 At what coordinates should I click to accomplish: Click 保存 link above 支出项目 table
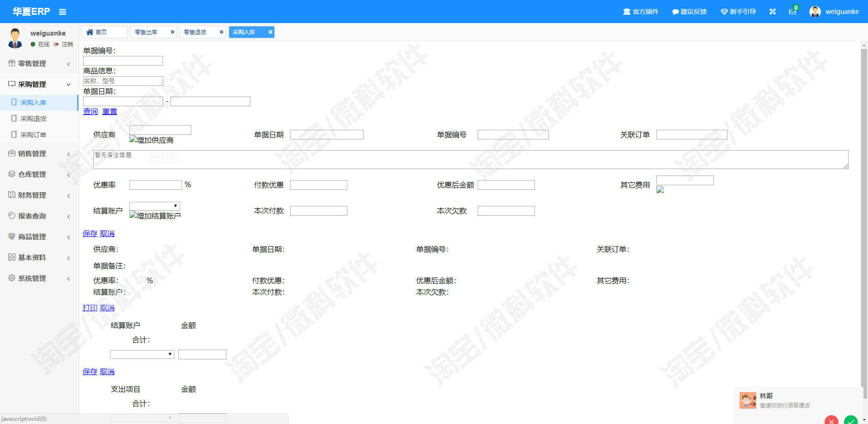coord(90,372)
